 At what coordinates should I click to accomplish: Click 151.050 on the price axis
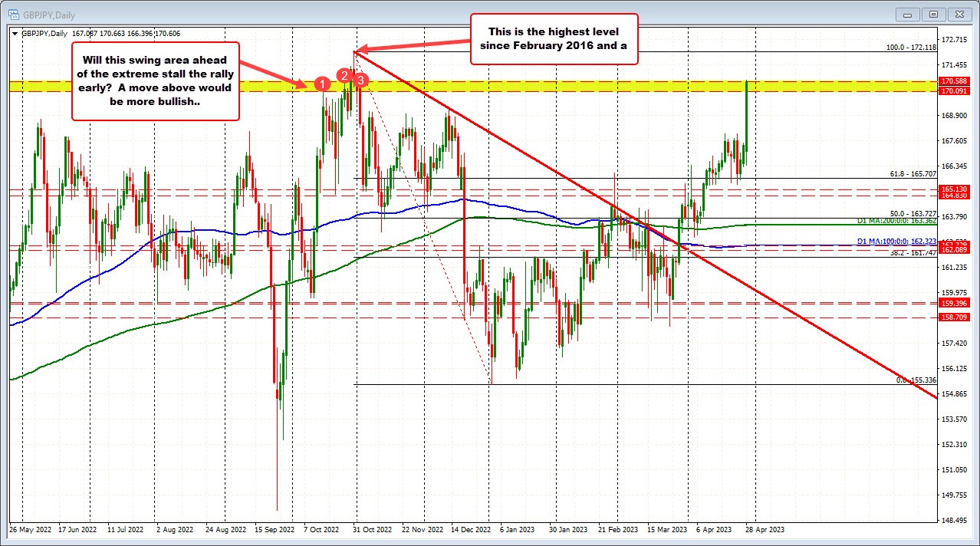click(x=955, y=469)
